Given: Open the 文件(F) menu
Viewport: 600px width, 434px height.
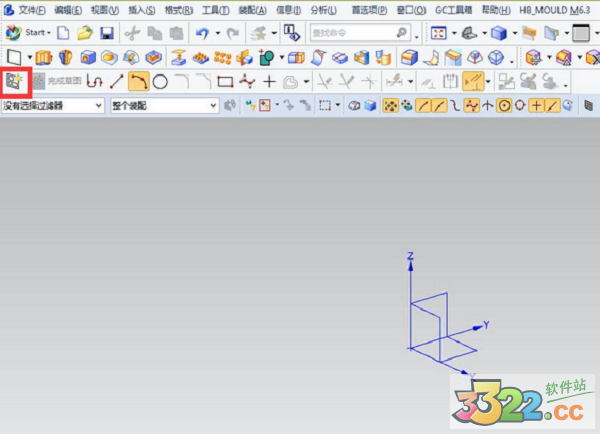Looking at the screenshot, I should pos(32,10).
